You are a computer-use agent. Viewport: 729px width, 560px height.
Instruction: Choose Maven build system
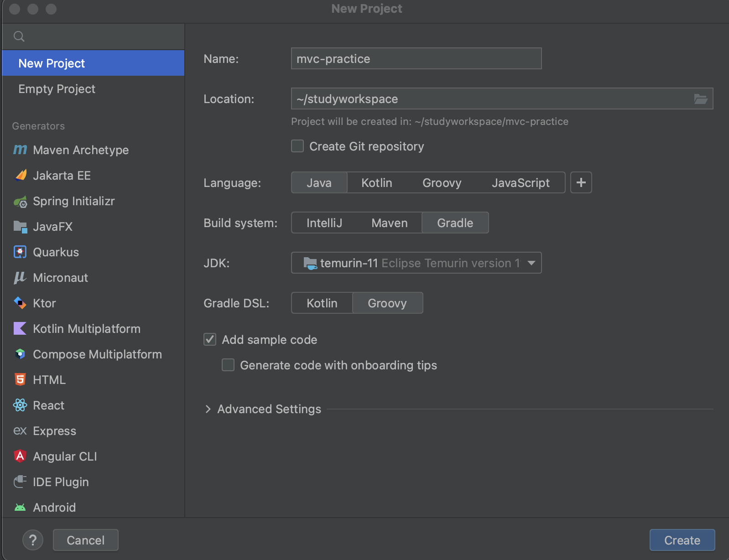click(x=390, y=223)
